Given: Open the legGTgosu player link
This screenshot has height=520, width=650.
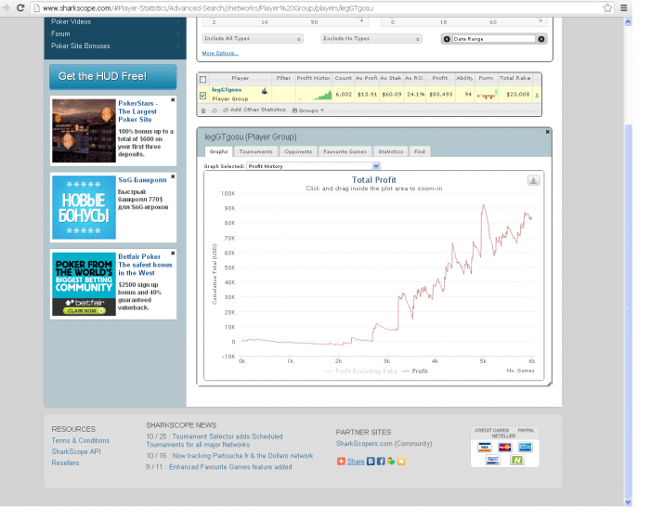Looking at the screenshot, I should 227,90.
